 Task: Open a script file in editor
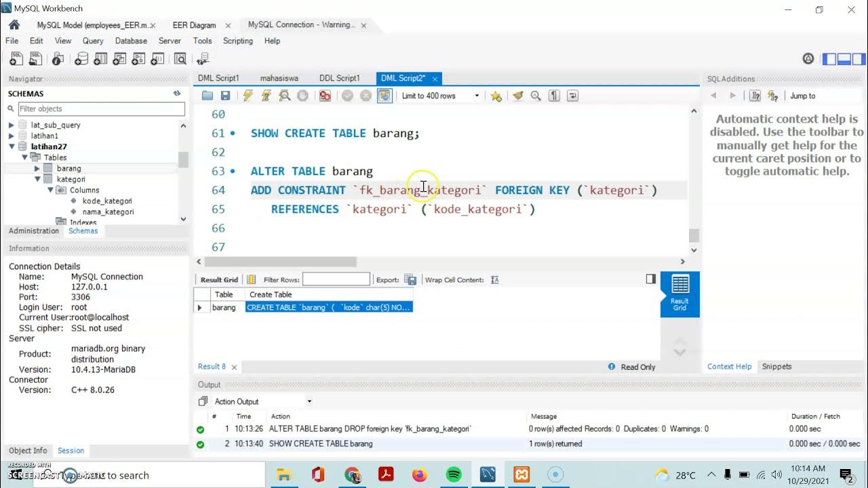208,96
